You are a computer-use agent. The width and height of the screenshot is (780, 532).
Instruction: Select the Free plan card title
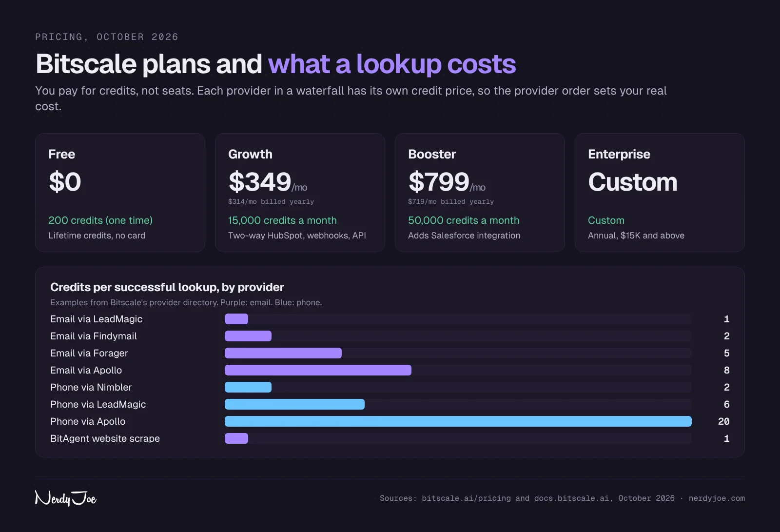(x=62, y=154)
